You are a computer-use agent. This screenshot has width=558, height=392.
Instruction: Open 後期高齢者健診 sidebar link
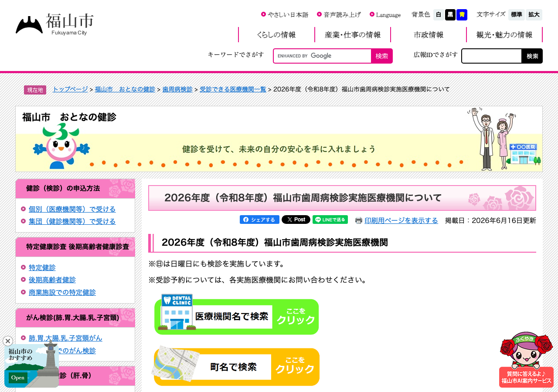(x=52, y=280)
